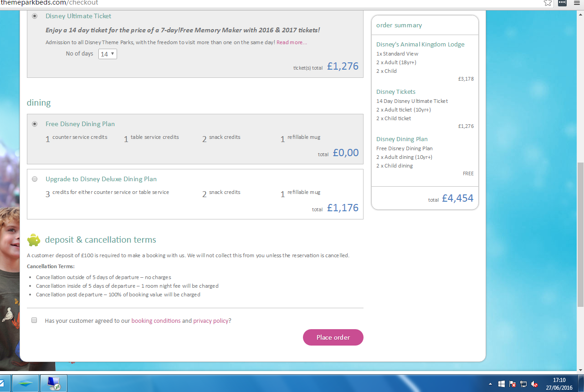Click the green piggy bank deposit icon
Image resolution: width=584 pixels, height=392 pixels.
(x=34, y=239)
